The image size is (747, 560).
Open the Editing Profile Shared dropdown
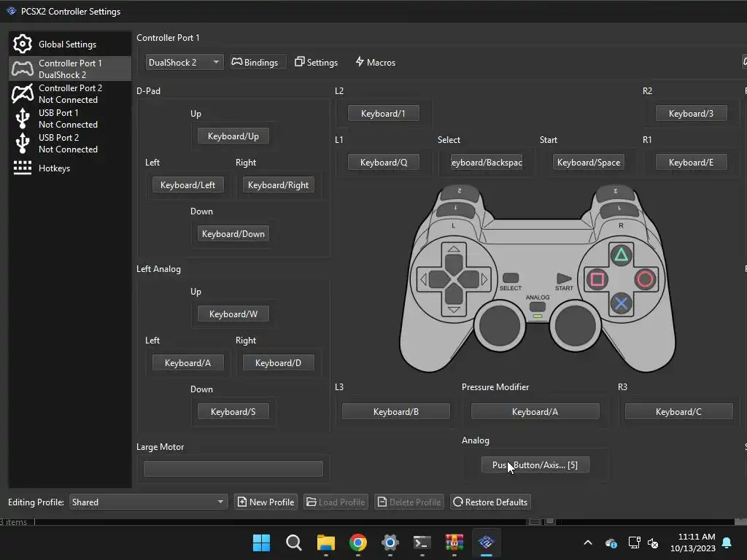(x=148, y=502)
